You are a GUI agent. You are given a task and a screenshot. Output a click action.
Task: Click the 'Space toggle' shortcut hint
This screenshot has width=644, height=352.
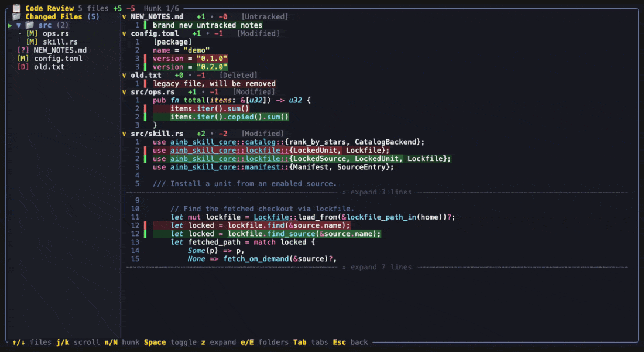[170, 342]
